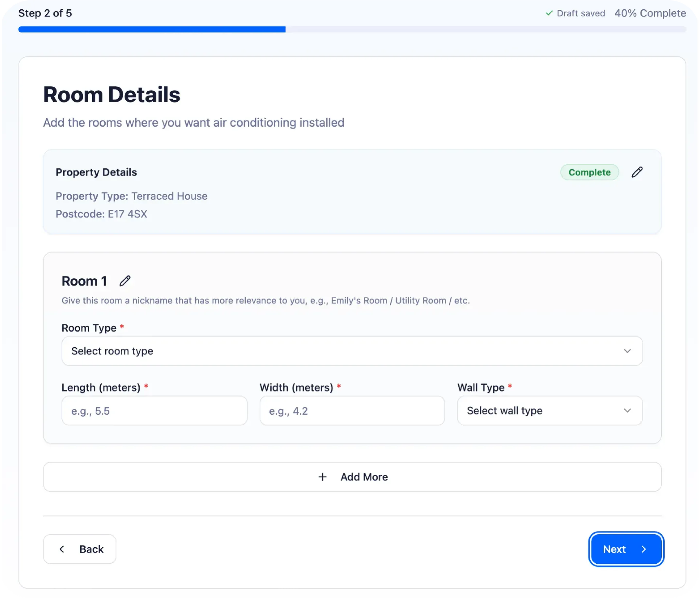Click the plus icon in Add More
The image size is (700, 598).
[x=322, y=477]
